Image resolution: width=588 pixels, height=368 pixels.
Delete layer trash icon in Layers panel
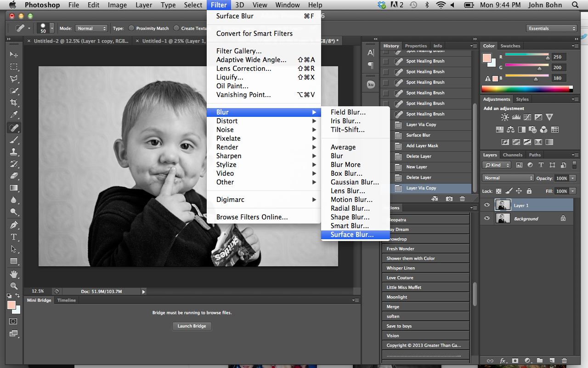click(565, 361)
